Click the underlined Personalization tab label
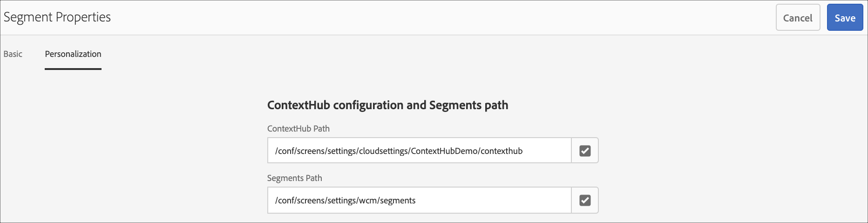This screenshot has width=868, height=223. [x=73, y=54]
